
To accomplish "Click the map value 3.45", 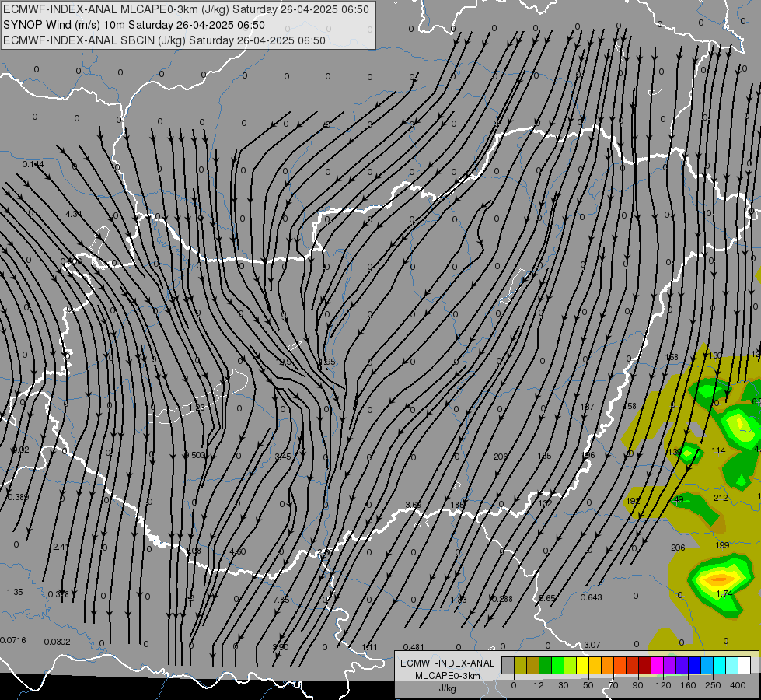I will [x=283, y=457].
